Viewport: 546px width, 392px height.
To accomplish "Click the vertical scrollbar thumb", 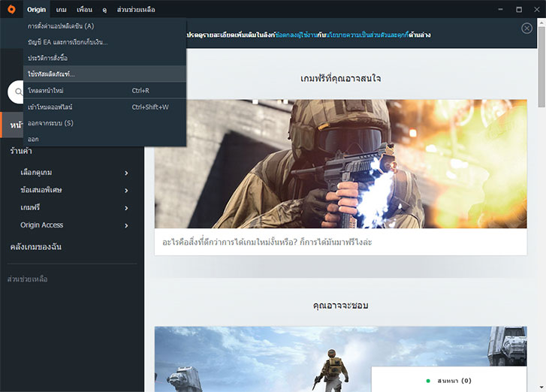I will [541, 67].
